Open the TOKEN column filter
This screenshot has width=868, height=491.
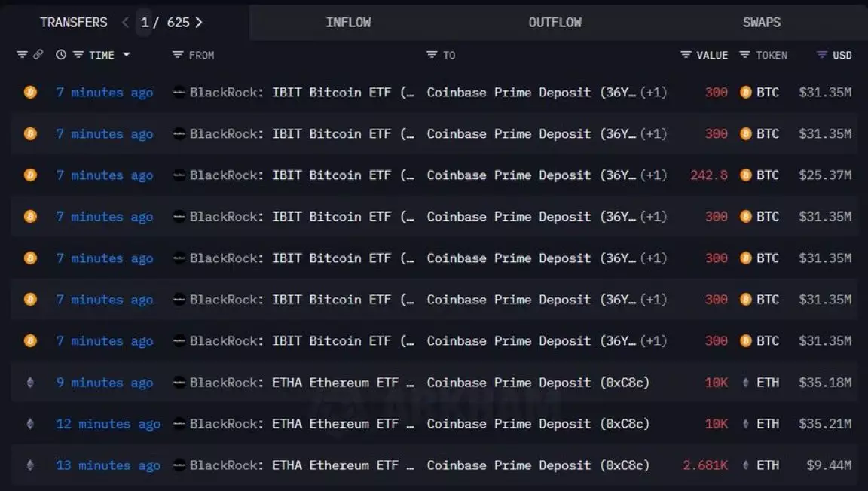[745, 55]
